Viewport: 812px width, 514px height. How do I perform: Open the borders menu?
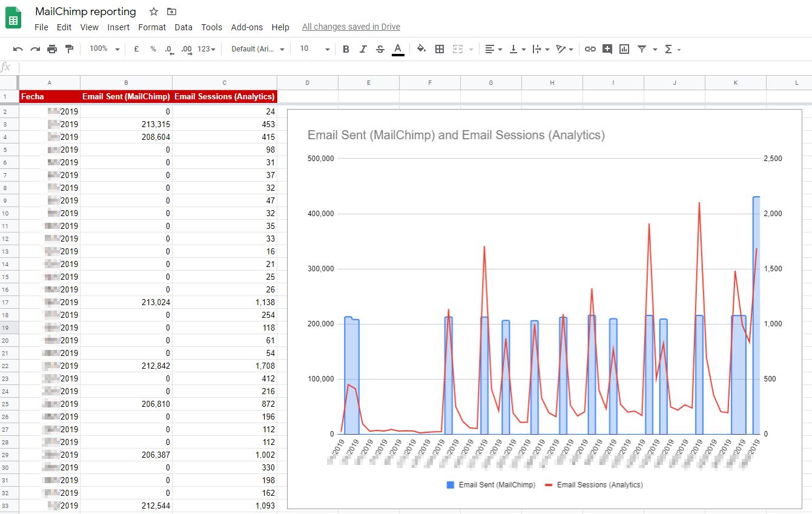pyautogui.click(x=440, y=49)
